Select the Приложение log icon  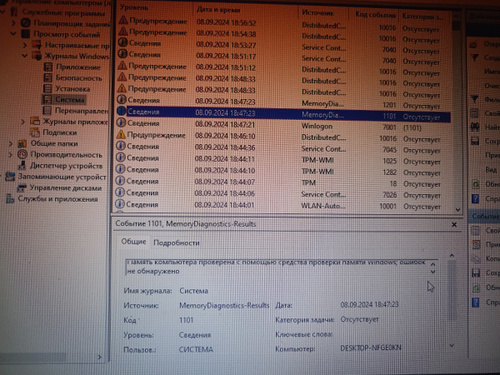pos(48,67)
